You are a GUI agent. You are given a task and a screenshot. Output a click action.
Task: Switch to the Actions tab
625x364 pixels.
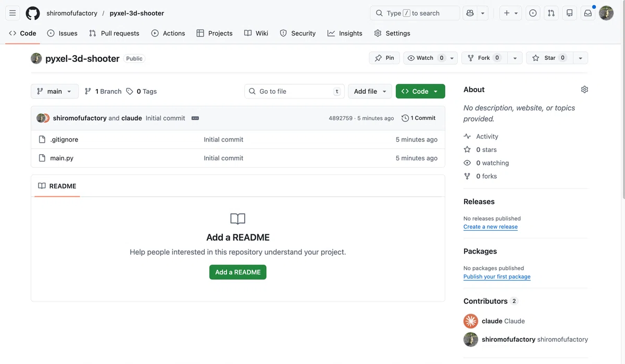click(x=168, y=33)
